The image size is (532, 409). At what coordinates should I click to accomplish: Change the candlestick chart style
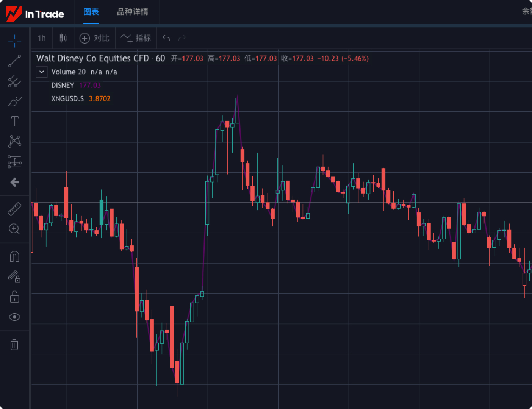63,38
